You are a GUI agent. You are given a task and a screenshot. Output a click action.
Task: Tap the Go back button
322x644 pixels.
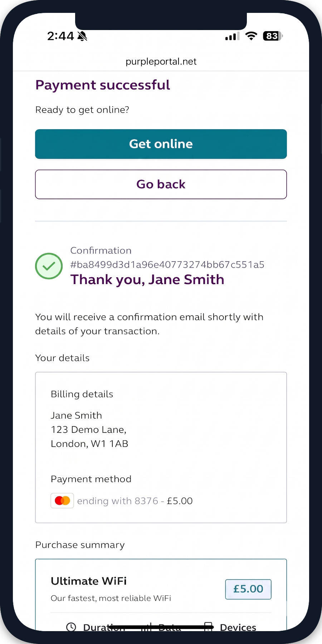pos(161,184)
